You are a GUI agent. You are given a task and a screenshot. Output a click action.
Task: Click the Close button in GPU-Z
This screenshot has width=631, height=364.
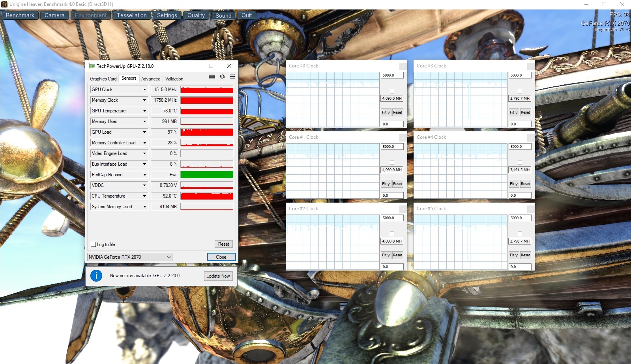[x=221, y=257]
